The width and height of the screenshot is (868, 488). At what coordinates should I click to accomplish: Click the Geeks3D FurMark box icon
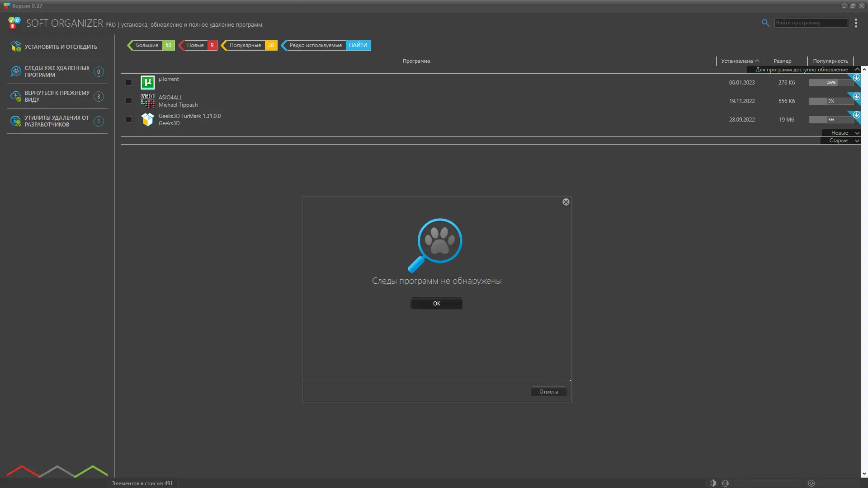coord(147,119)
